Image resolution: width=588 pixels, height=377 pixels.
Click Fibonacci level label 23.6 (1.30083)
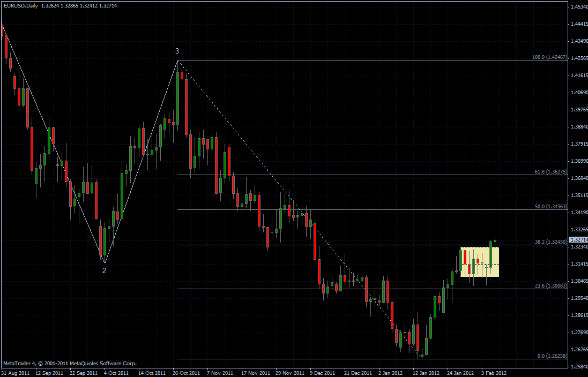coord(551,286)
